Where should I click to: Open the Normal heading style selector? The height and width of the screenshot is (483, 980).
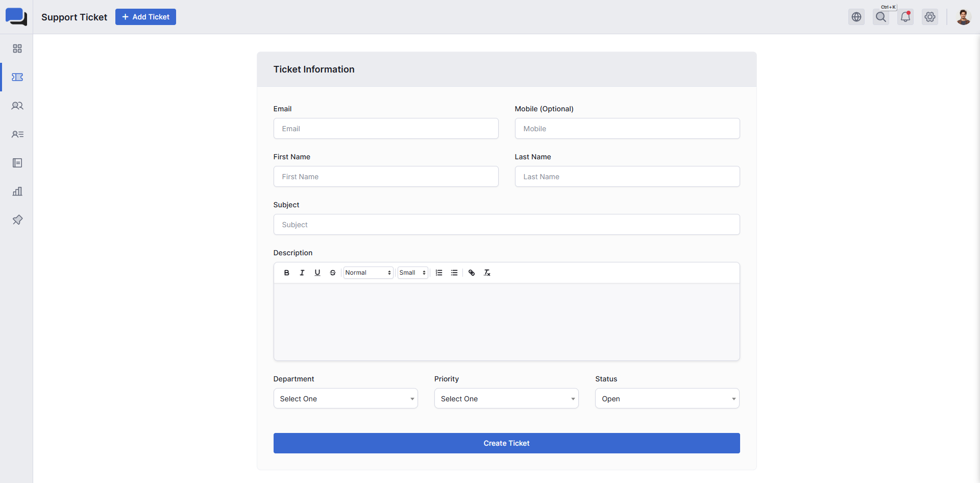tap(368, 273)
